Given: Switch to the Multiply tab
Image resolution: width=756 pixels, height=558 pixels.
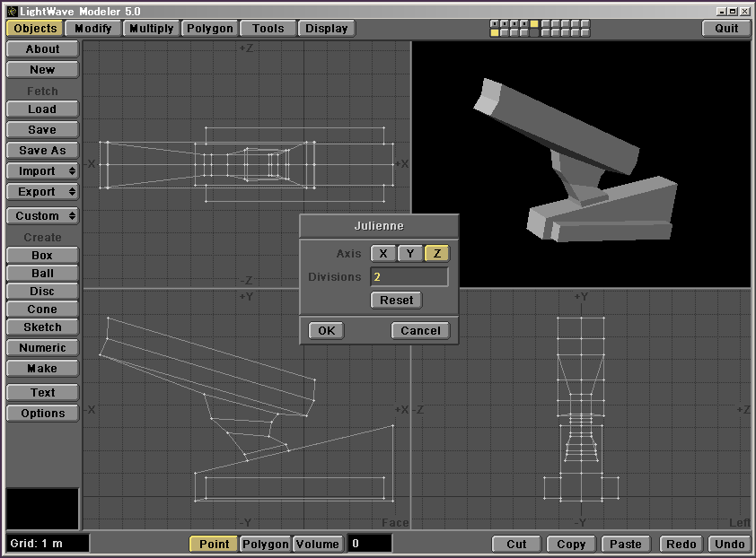Looking at the screenshot, I should coord(151,28).
